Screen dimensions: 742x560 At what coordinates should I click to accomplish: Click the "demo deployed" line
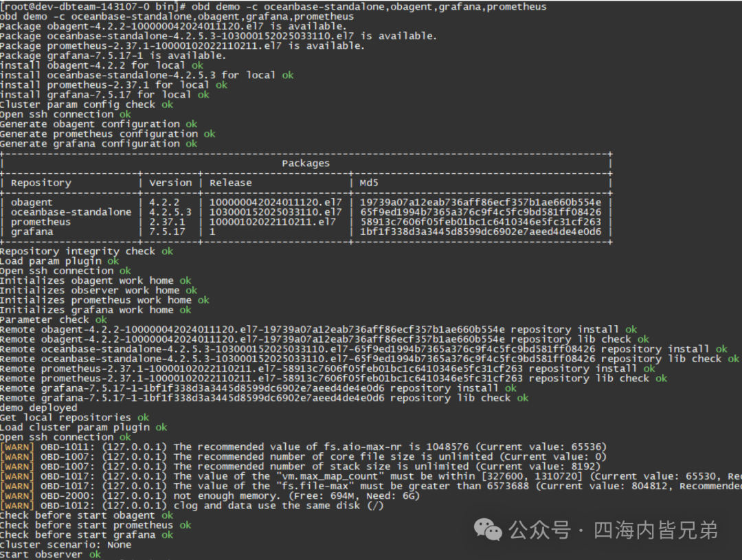point(38,407)
